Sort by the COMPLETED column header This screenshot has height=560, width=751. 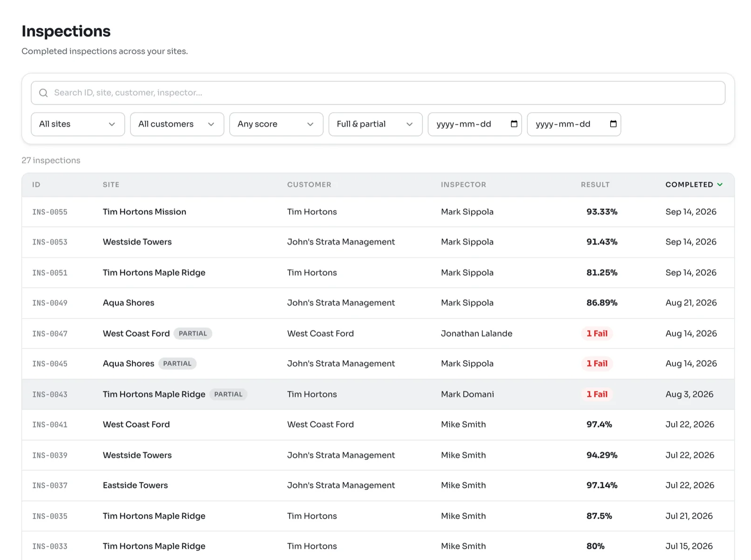(x=689, y=185)
